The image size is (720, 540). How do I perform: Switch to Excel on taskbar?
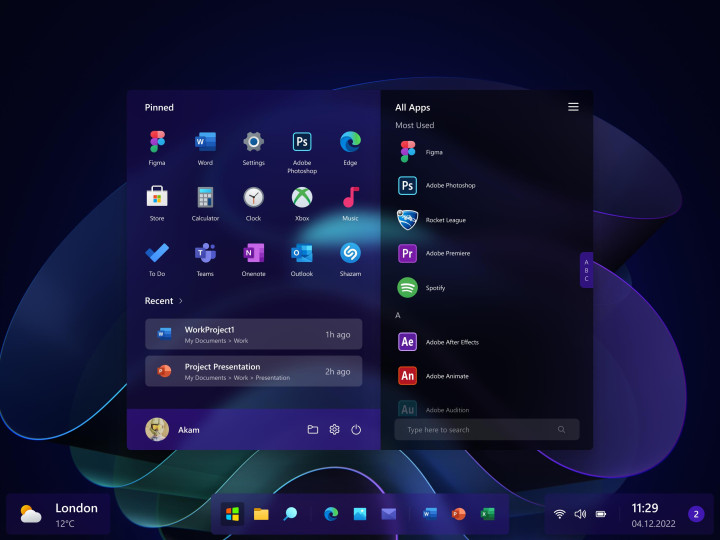(487, 514)
